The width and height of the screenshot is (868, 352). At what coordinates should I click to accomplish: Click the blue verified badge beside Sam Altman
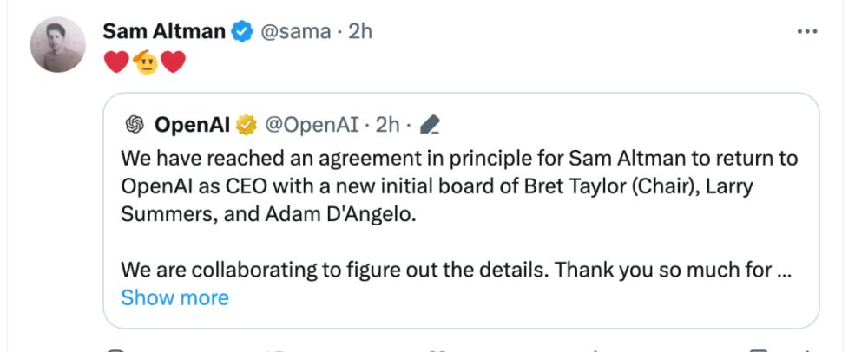pos(242,31)
